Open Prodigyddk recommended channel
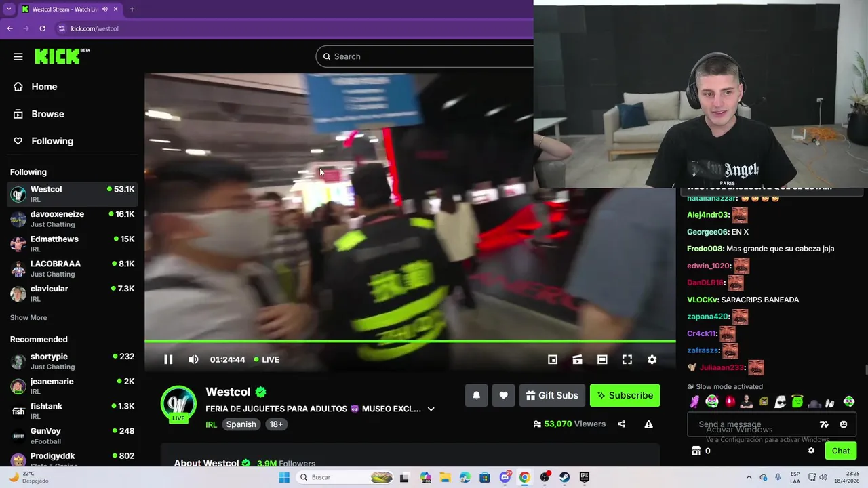 tap(73, 460)
